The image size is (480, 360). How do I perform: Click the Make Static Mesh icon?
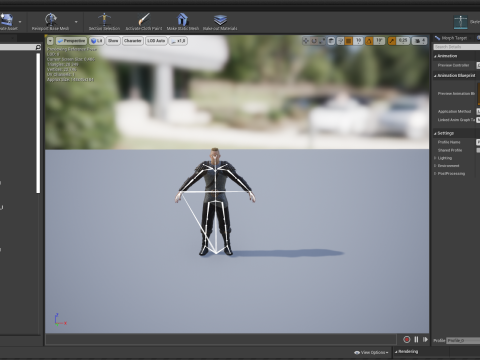pyautogui.click(x=182, y=19)
